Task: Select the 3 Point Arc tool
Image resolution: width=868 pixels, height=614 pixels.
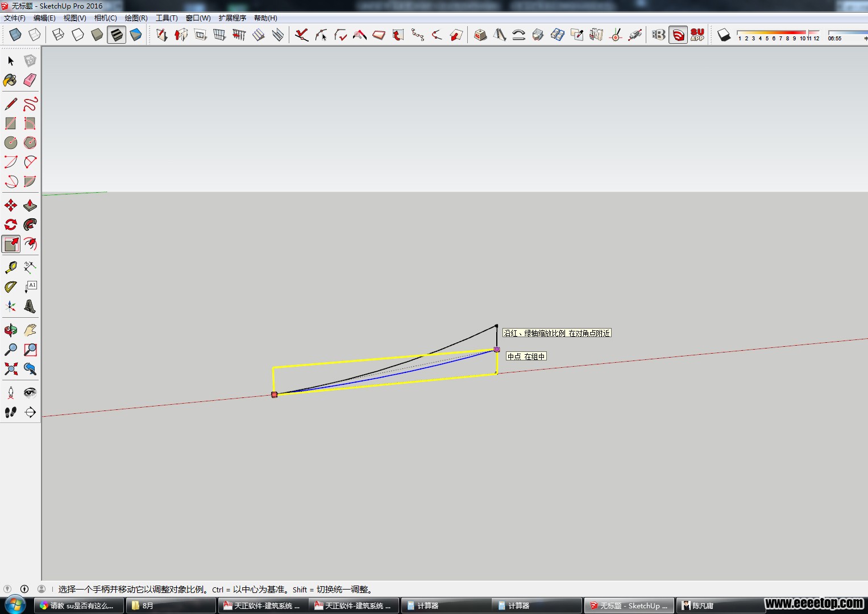Action: coord(11,181)
